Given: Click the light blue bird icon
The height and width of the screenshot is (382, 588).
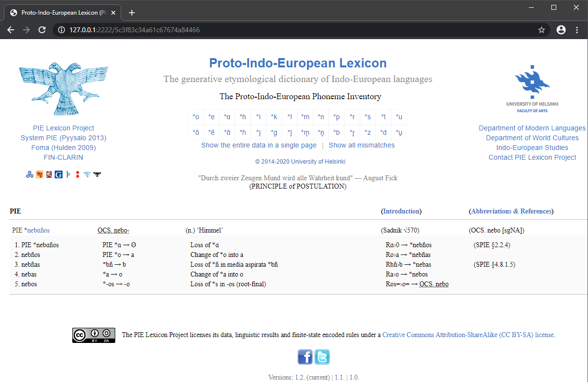Looking at the screenshot, I should (87, 174).
